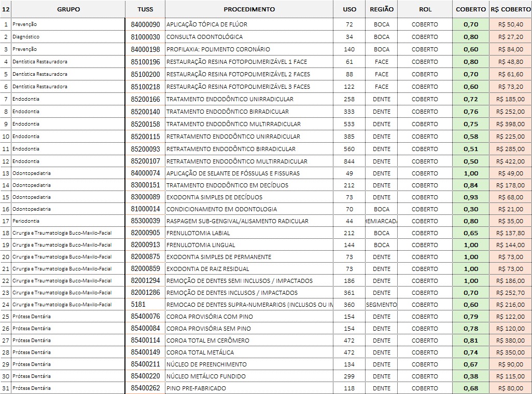Click the USO column header
This screenshot has height=394, width=532.
349,9
